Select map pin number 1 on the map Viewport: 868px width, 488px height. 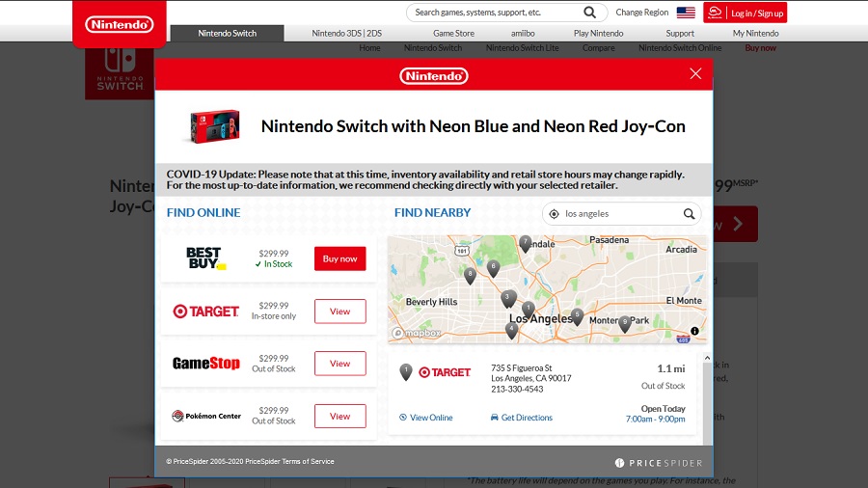529,310
